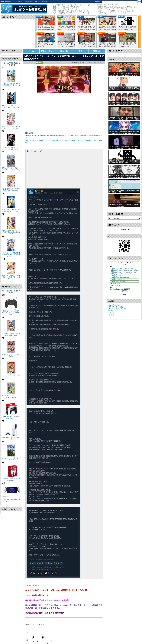The image size is (142, 644).
Task: Open the 月を選択 monthly archive dropdown
Action: click(x=124, y=229)
